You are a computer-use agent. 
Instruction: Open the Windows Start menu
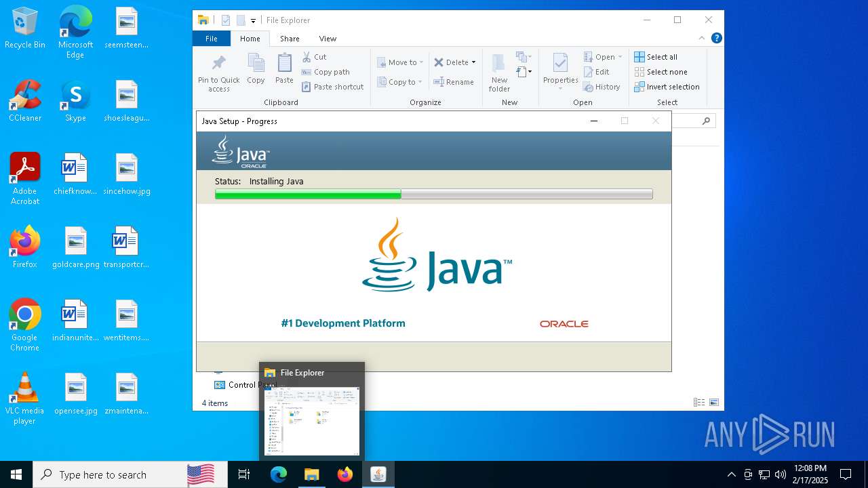tap(16, 474)
